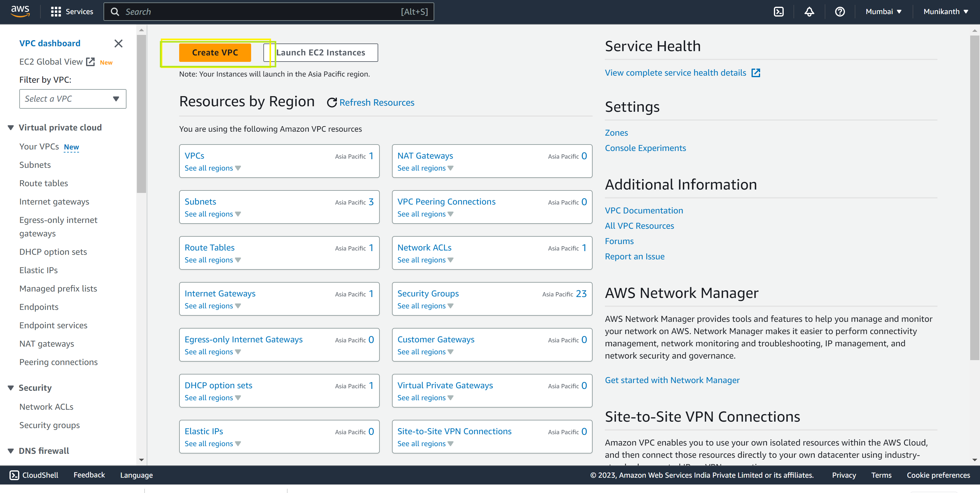Open the Select a VPC filter dropdown
This screenshot has width=980, height=493.
click(x=73, y=99)
